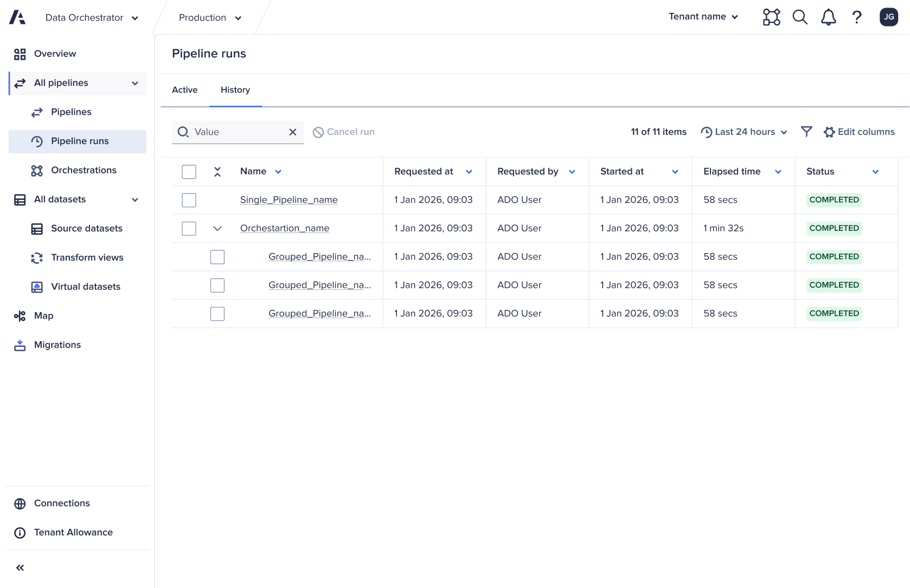910x588 pixels.
Task: Open Migrations in sidebar
Action: tap(78, 345)
